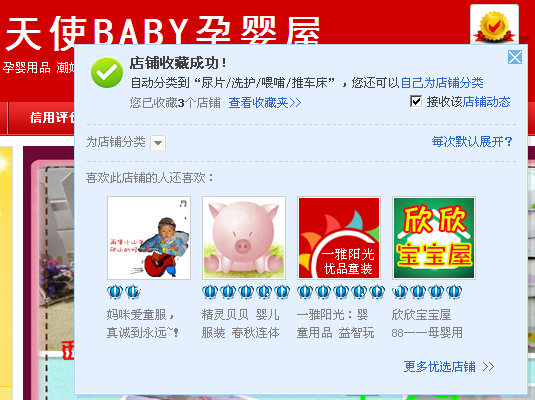This screenshot has width=535, height=400.
Task: Click crown rating icons under 欣欣宝宝屋
Action: point(427,292)
